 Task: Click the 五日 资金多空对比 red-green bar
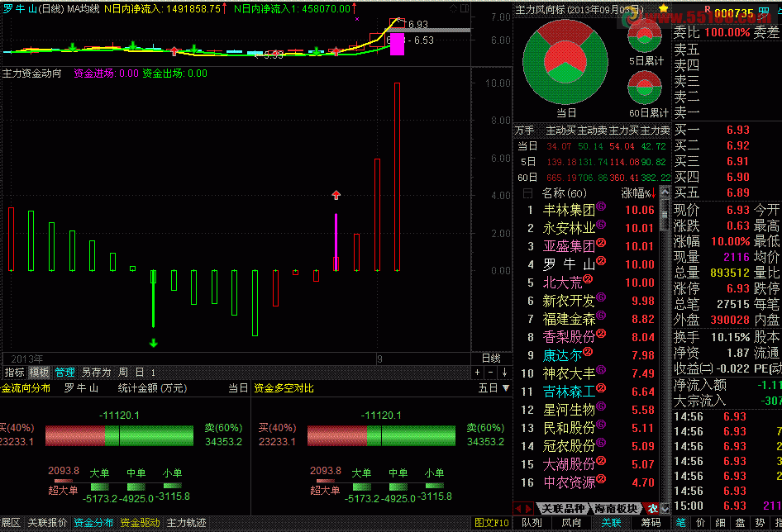[381, 435]
